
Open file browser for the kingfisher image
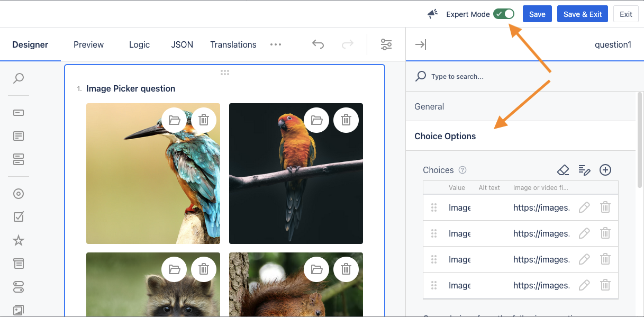pyautogui.click(x=174, y=120)
